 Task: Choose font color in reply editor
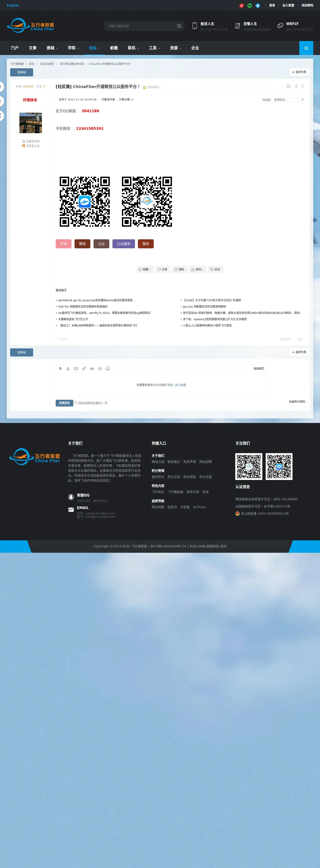pos(68,369)
